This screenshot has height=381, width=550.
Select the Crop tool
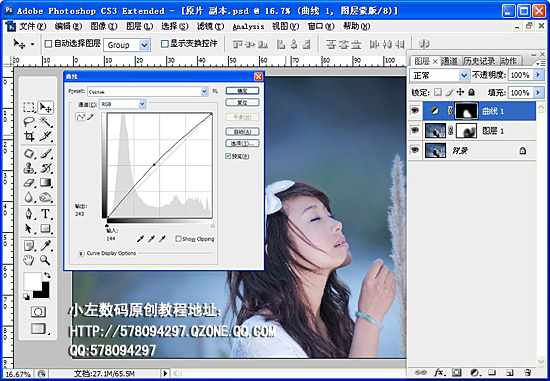[x=29, y=136]
